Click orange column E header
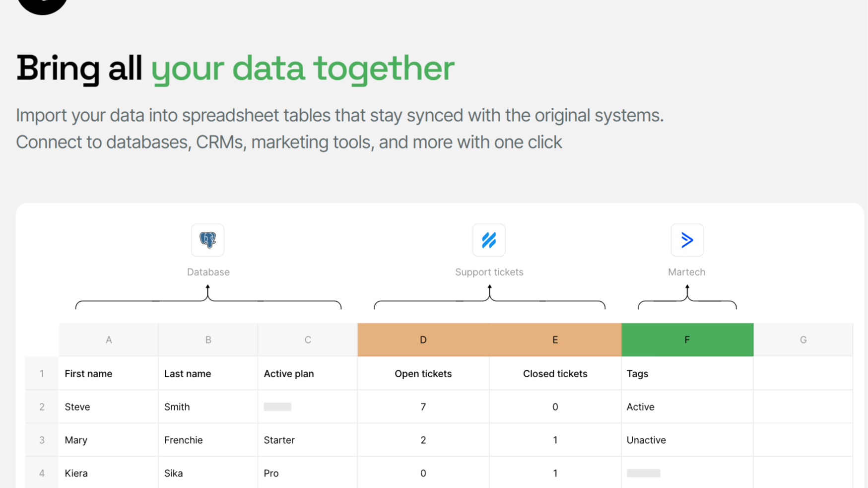The image size is (868, 488). pyautogui.click(x=555, y=340)
